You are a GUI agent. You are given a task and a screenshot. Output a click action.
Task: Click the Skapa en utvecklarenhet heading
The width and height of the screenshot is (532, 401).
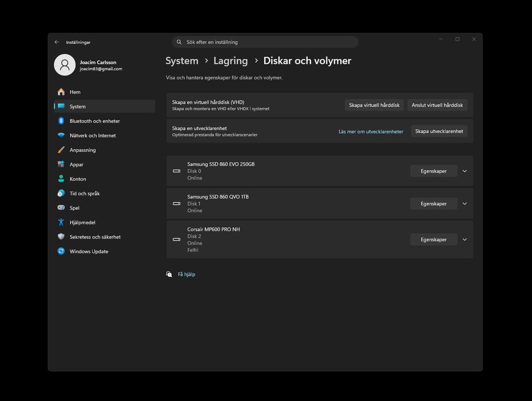click(199, 128)
